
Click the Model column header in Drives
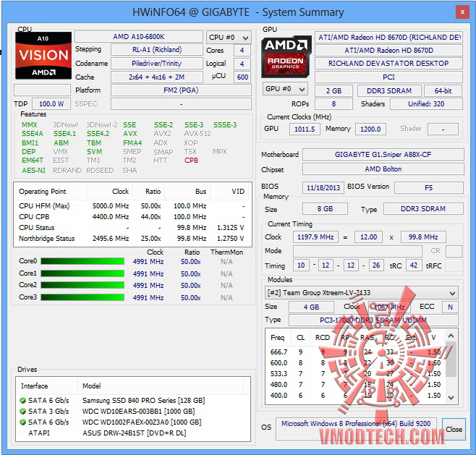[x=161, y=386]
